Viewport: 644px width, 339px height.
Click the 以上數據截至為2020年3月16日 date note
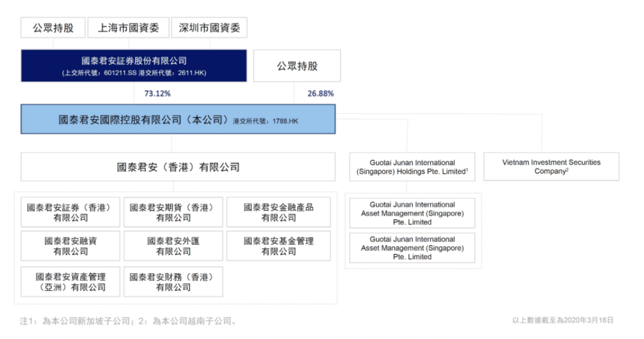click(x=563, y=320)
